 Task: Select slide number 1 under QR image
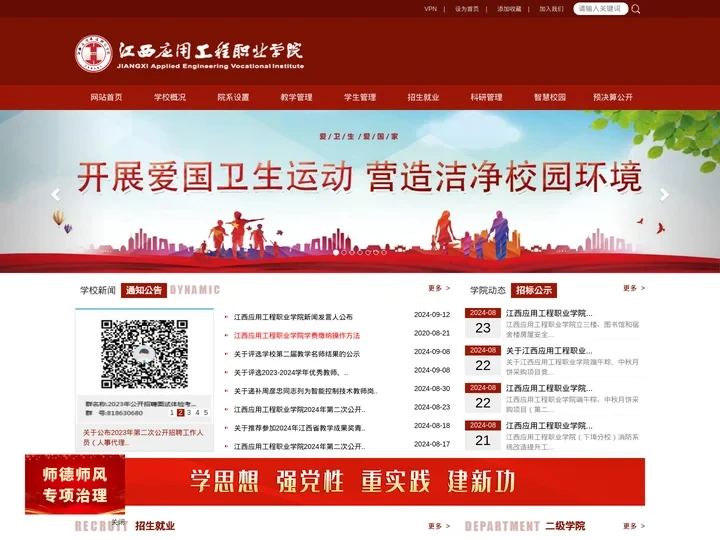pyautogui.click(x=172, y=413)
